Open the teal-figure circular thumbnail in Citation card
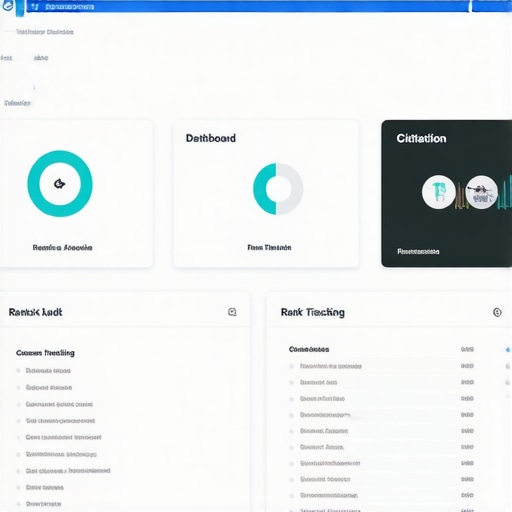The height and width of the screenshot is (512, 512). coord(439,192)
